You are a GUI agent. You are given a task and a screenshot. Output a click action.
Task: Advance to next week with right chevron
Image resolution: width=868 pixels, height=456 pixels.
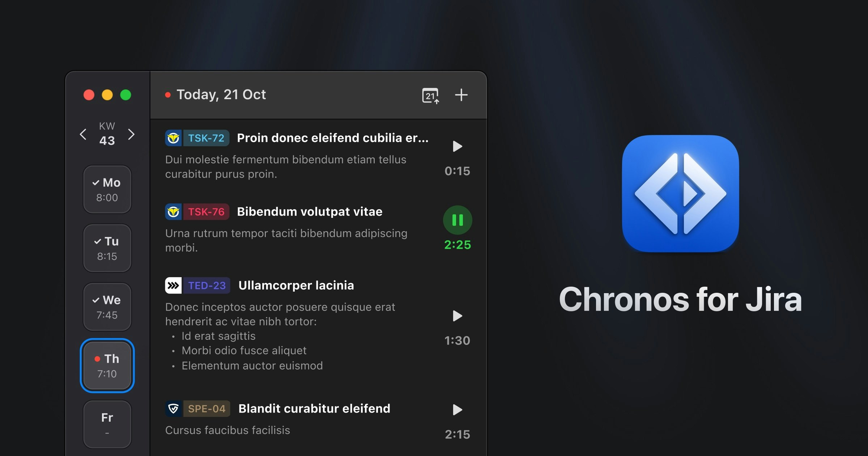[132, 134]
